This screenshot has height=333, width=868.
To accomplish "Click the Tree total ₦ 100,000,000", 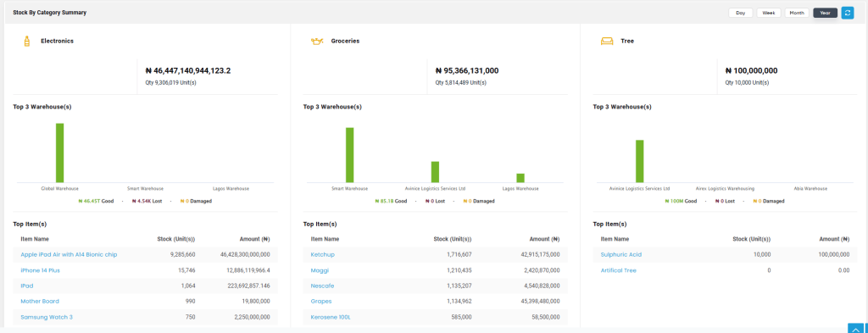I will (x=751, y=71).
